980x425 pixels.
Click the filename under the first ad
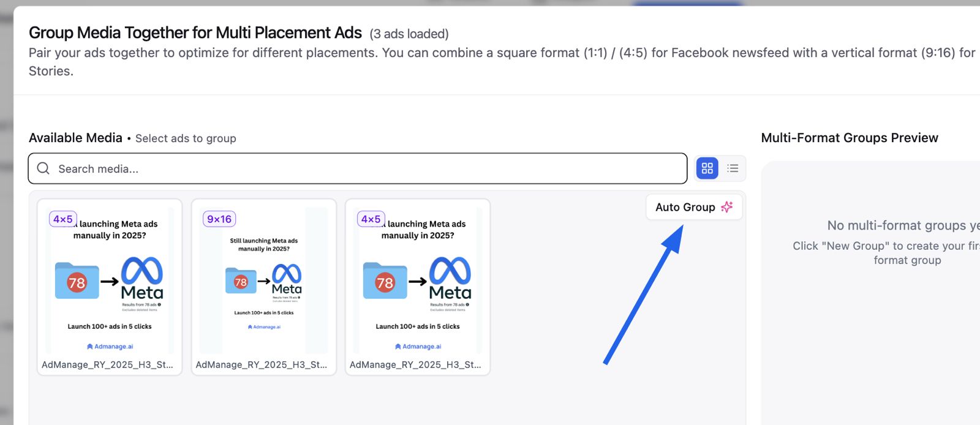[107, 364]
